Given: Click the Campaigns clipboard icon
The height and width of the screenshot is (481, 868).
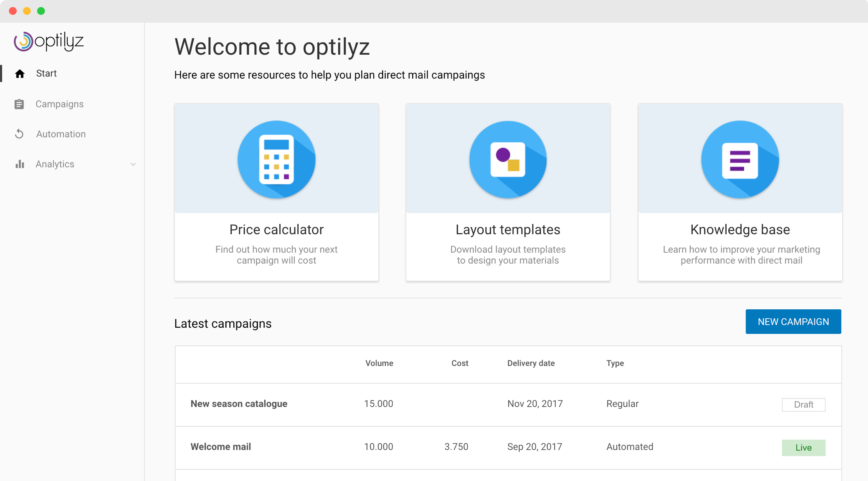Looking at the screenshot, I should [19, 104].
